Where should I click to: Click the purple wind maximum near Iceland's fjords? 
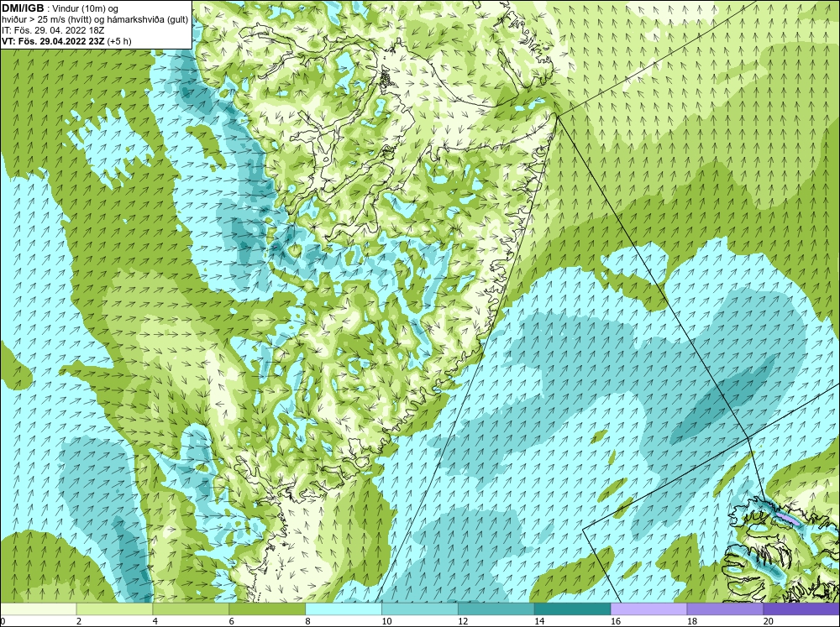[x=788, y=517]
